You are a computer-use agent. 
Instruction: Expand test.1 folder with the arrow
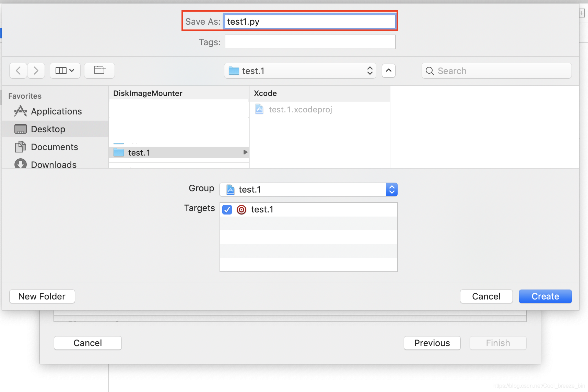pos(245,152)
